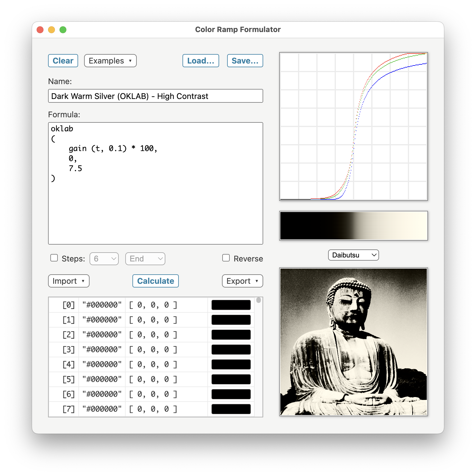Image resolution: width=476 pixels, height=476 pixels.
Task: Maximize the window with the green button
Action: [63, 30]
